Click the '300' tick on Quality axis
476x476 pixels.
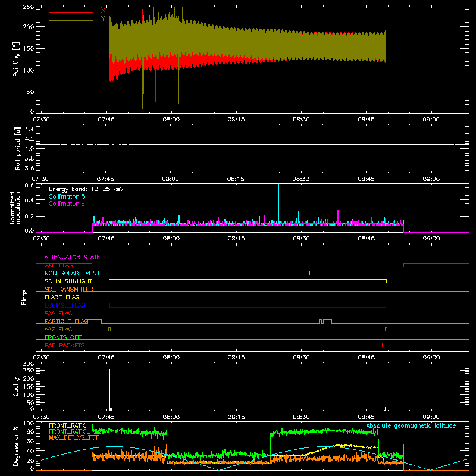[28, 364]
